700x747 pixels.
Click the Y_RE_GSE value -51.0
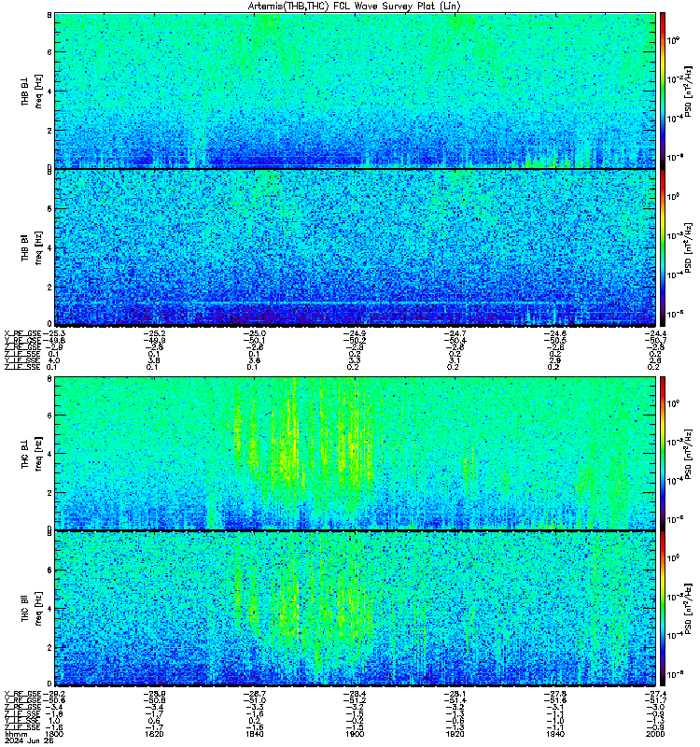(254, 700)
